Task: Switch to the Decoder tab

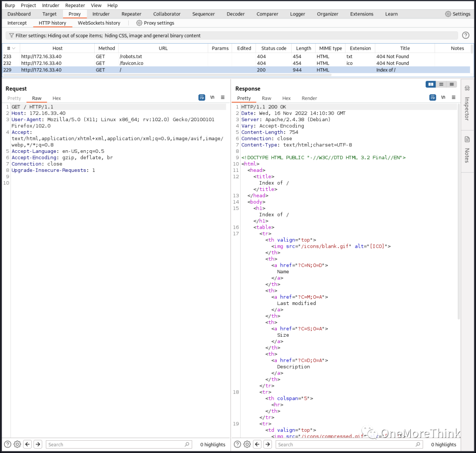Action: pyautogui.click(x=235, y=14)
